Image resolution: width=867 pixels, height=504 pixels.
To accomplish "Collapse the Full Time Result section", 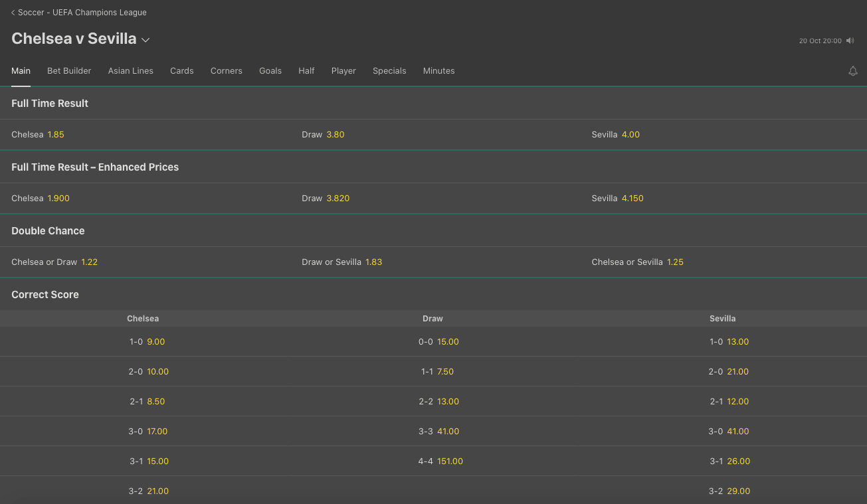I will click(50, 104).
